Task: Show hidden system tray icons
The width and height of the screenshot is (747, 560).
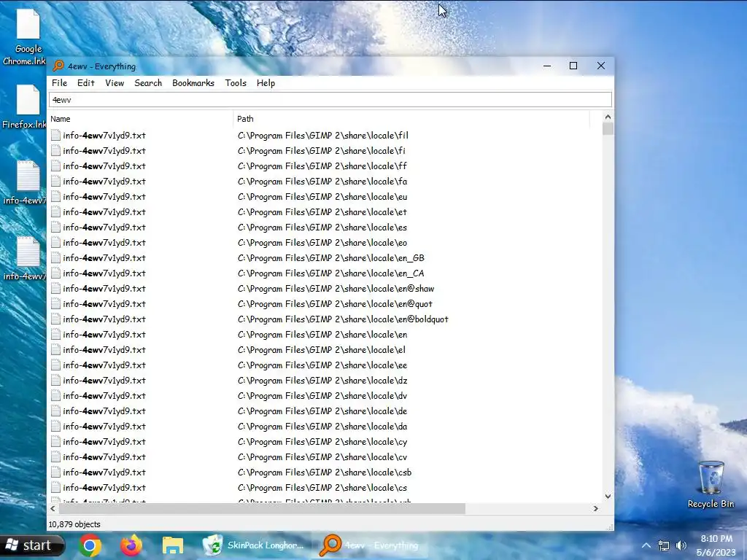Action: pyautogui.click(x=646, y=545)
